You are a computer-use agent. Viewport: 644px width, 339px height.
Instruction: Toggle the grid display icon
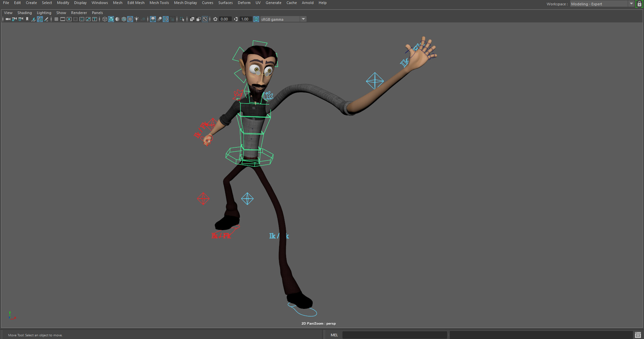click(x=56, y=19)
